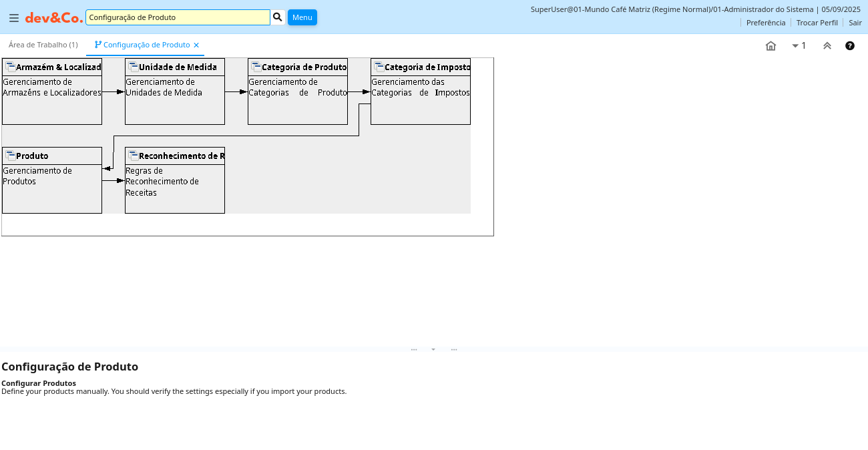Click the Trocar Perfil link
Image resolution: width=868 pixels, height=450 pixels.
[x=817, y=23]
